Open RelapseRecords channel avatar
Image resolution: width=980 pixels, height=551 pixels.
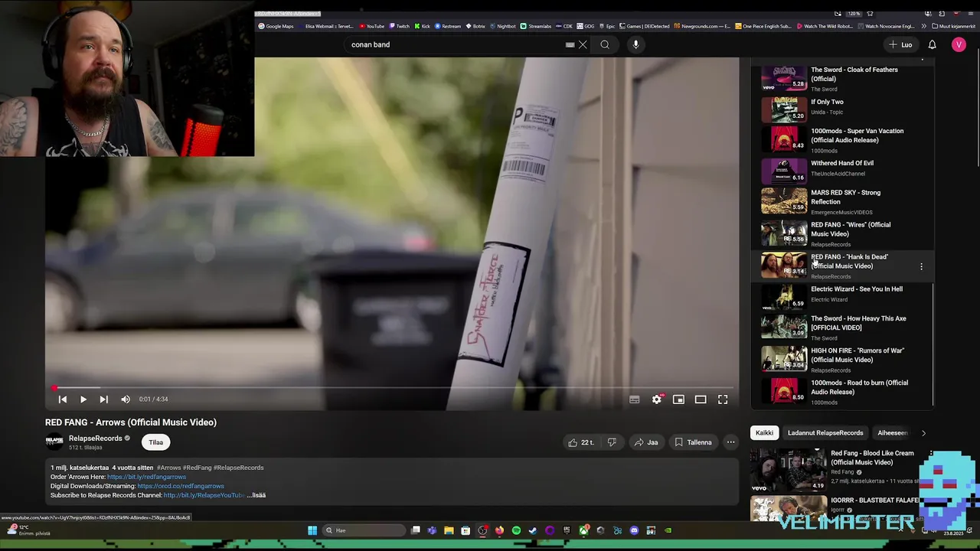pos(54,440)
